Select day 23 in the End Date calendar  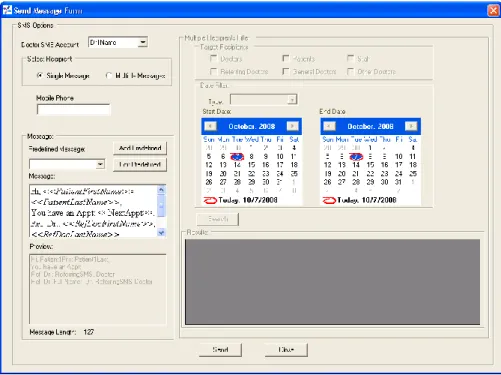coord(384,173)
